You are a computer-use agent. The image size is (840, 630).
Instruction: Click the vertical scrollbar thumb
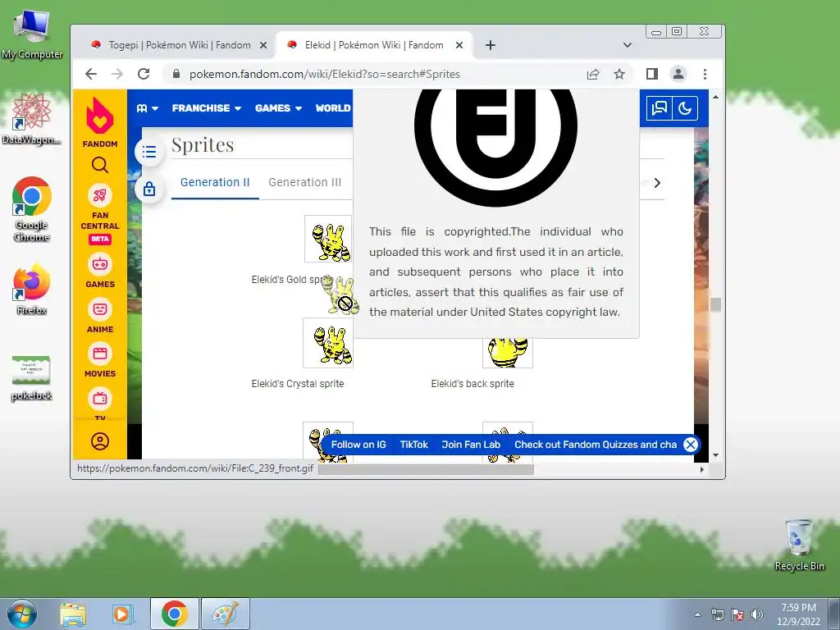pos(715,304)
